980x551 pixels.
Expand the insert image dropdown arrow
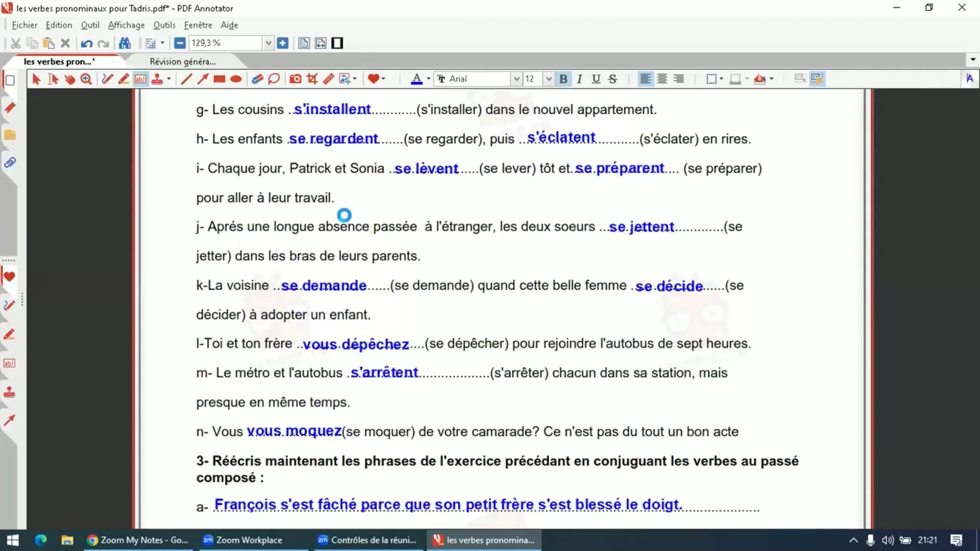coord(355,79)
